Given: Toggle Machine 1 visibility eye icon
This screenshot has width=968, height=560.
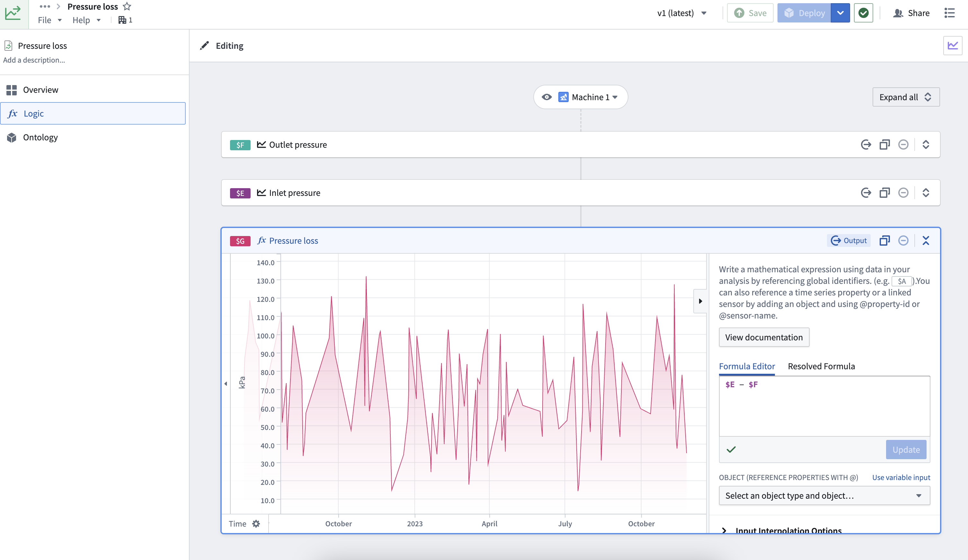Looking at the screenshot, I should [546, 97].
